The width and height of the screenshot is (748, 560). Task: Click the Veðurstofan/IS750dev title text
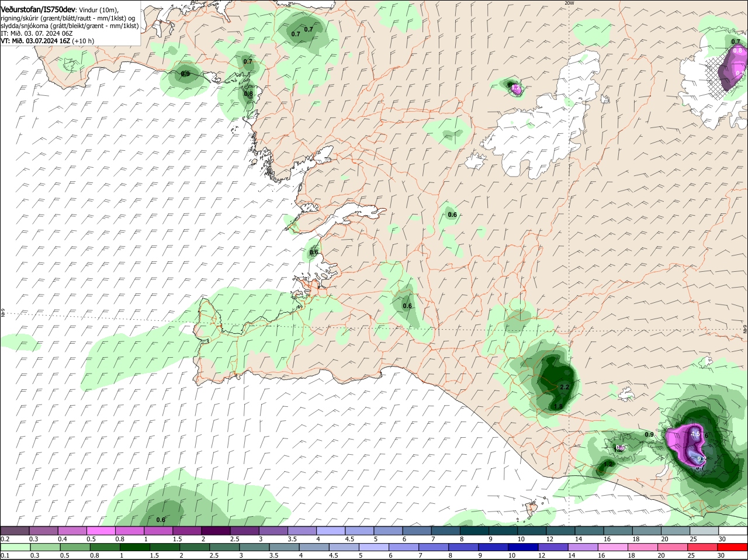click(37, 9)
